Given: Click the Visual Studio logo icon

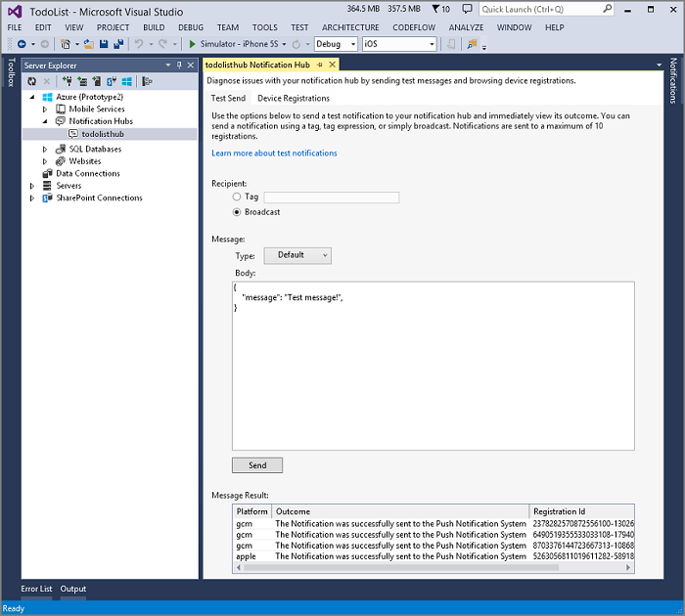Looking at the screenshot, I should [x=15, y=12].
